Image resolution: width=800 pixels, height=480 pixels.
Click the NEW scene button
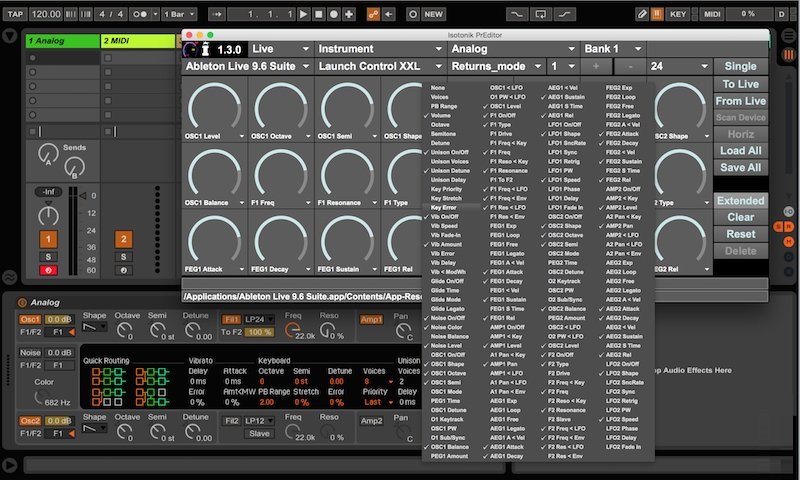click(434, 14)
